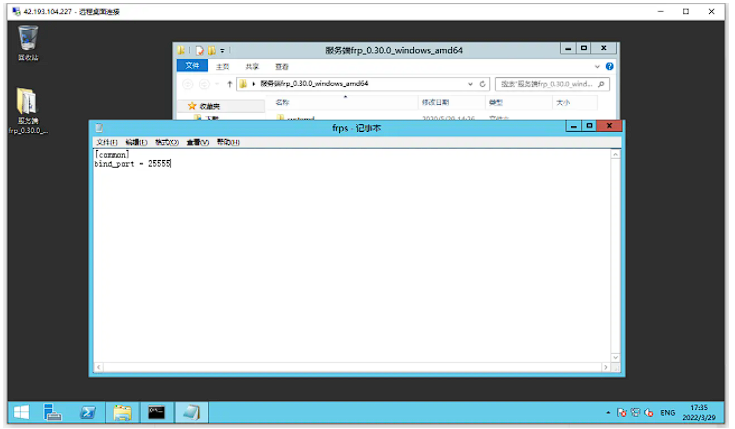
Task: Open File Explorer taskbar icon
Action: tap(122, 411)
